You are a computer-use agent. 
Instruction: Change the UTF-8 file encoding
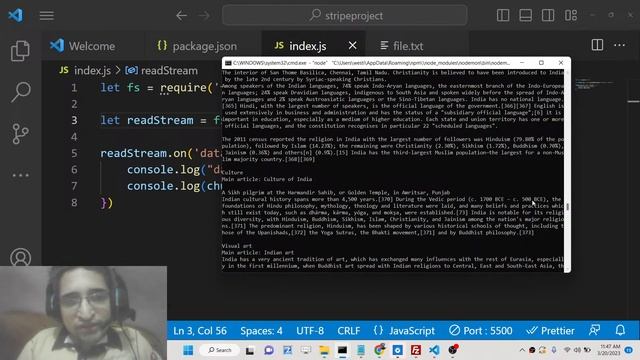click(x=310, y=330)
